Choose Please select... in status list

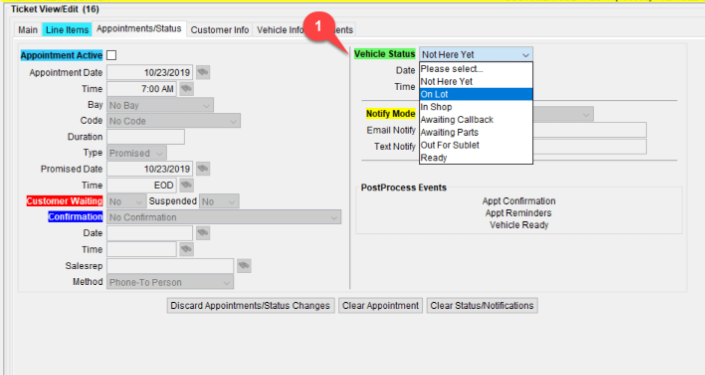point(476,69)
